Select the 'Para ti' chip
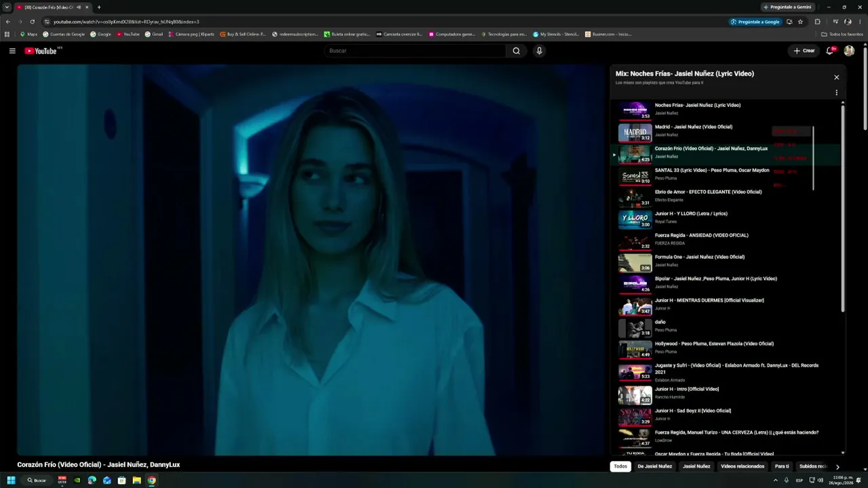 point(782,466)
